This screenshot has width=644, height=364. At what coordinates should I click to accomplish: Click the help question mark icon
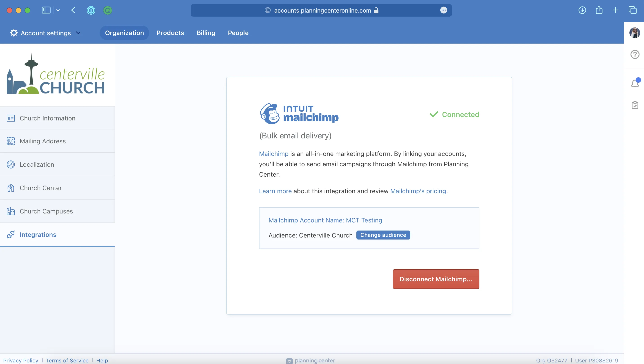pos(635,54)
